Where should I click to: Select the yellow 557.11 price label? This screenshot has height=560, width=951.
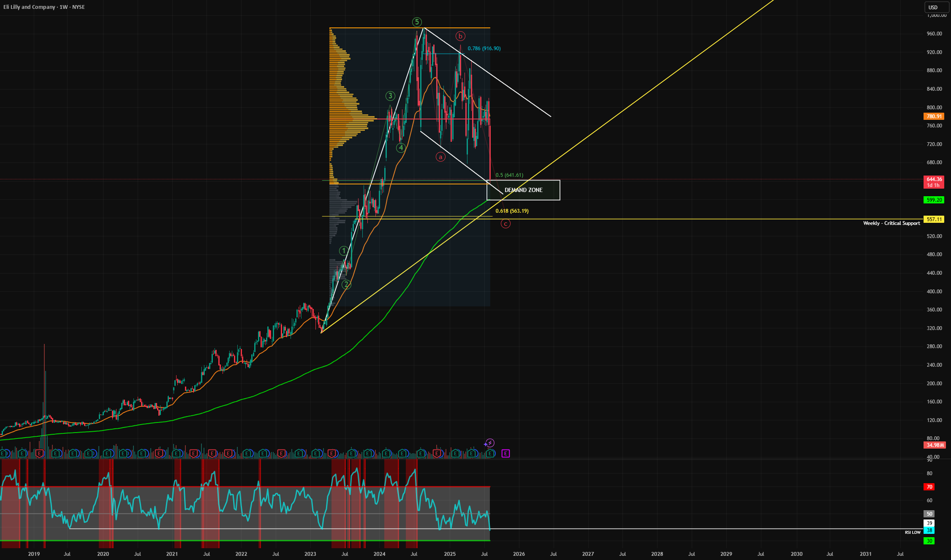tap(934, 219)
